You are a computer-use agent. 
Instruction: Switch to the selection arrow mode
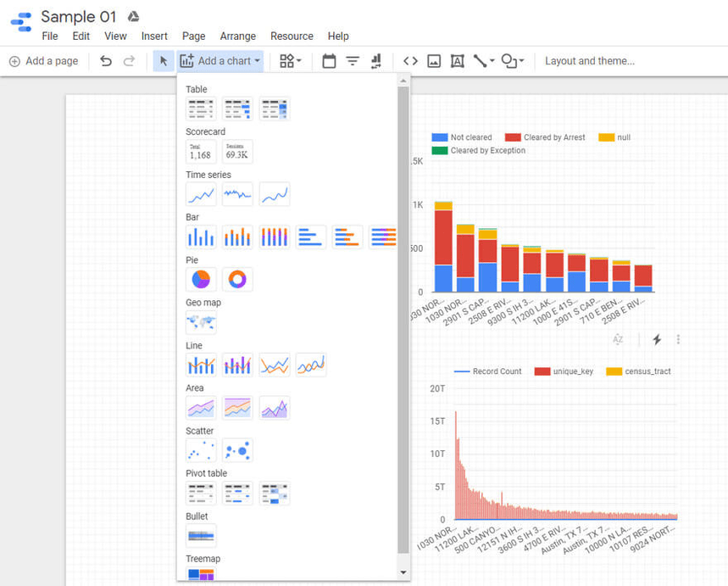point(162,60)
